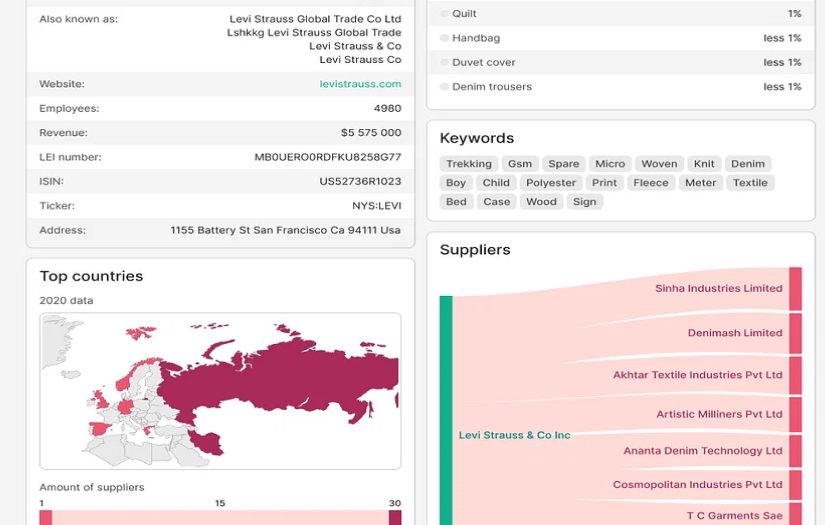This screenshot has width=825, height=525.
Task: Click the red bar beside Denimash Limited
Action: click(795, 334)
